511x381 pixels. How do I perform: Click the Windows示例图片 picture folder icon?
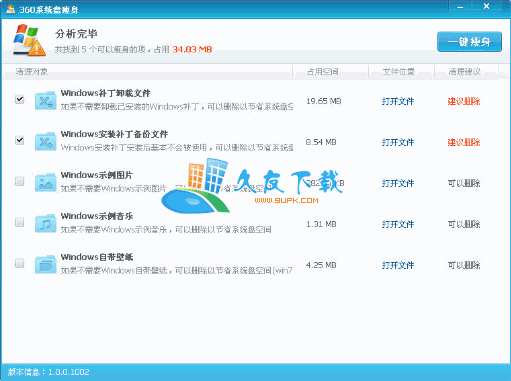(45, 182)
